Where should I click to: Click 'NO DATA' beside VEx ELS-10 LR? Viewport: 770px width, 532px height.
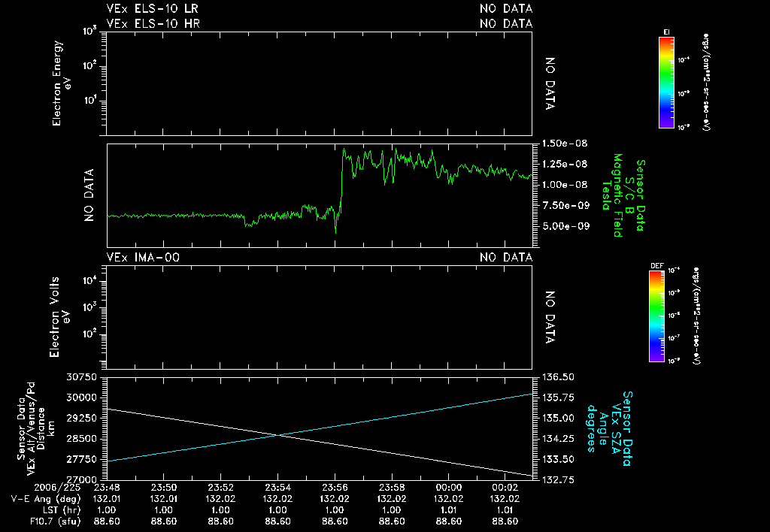[506, 9]
